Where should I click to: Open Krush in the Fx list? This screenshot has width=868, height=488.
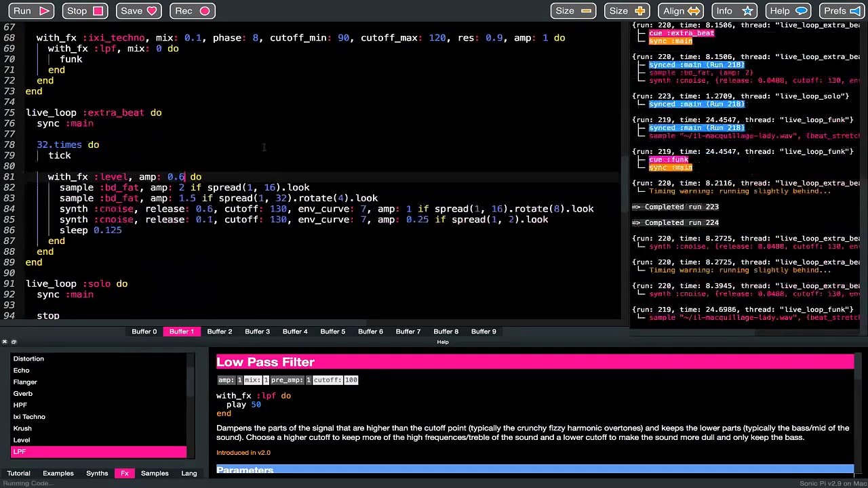(x=98, y=428)
